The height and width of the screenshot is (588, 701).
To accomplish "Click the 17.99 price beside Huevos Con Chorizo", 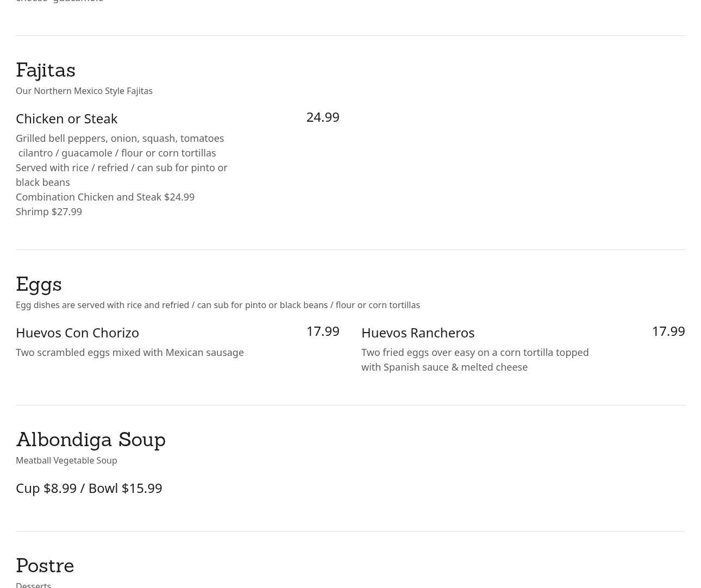I will [323, 331].
